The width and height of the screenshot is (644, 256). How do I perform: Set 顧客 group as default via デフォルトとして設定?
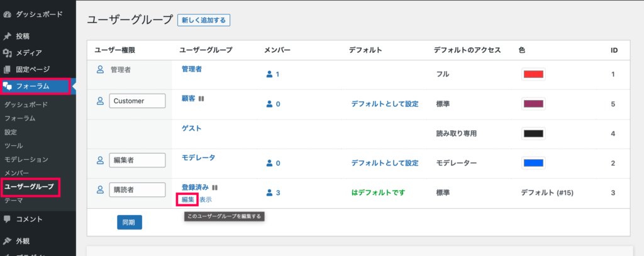[384, 104]
